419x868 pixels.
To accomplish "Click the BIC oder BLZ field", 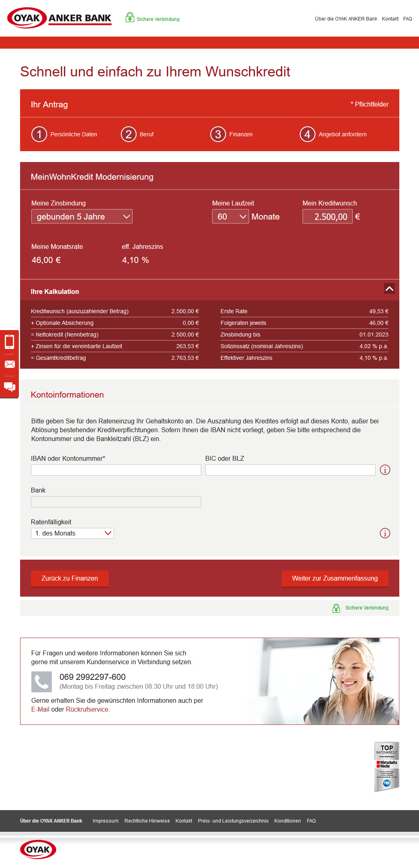I will [x=290, y=470].
